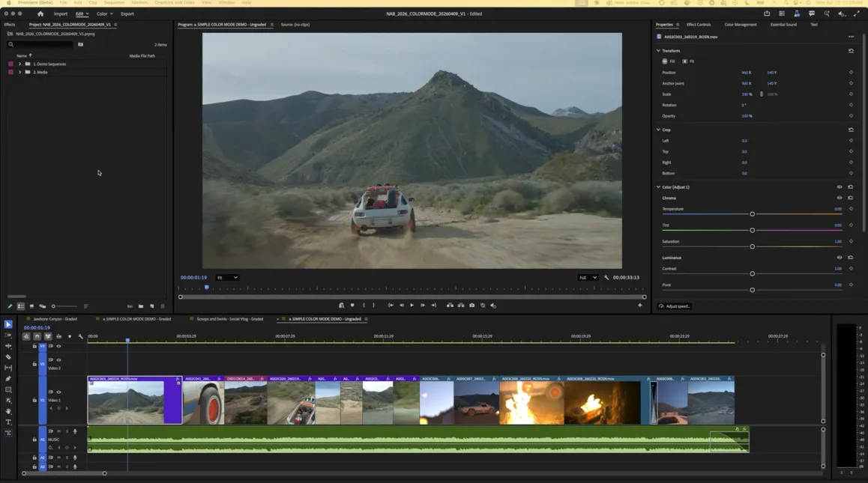The height and width of the screenshot is (483, 868).
Task: Switch to the Effect Controls tab
Action: [x=698, y=25]
